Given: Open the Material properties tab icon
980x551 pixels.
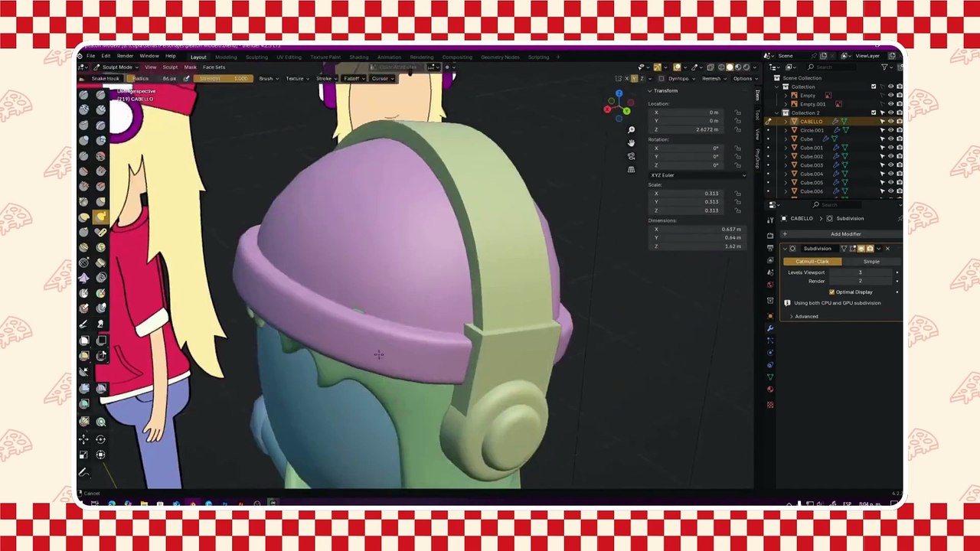Looking at the screenshot, I should (770, 390).
